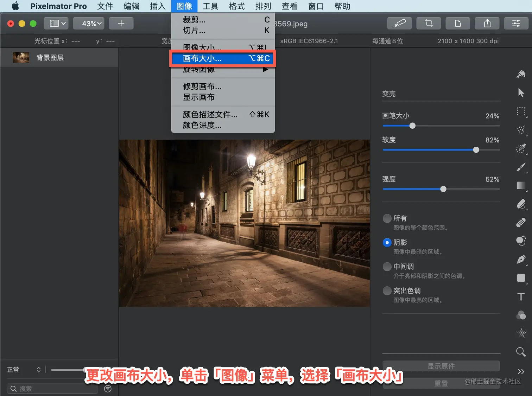Select the 突出色调 range radio button
Image resolution: width=532 pixels, height=396 pixels.
[387, 291]
